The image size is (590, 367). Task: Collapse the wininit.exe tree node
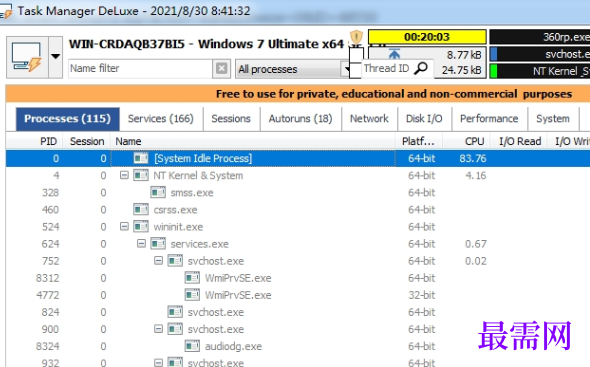[x=124, y=226]
